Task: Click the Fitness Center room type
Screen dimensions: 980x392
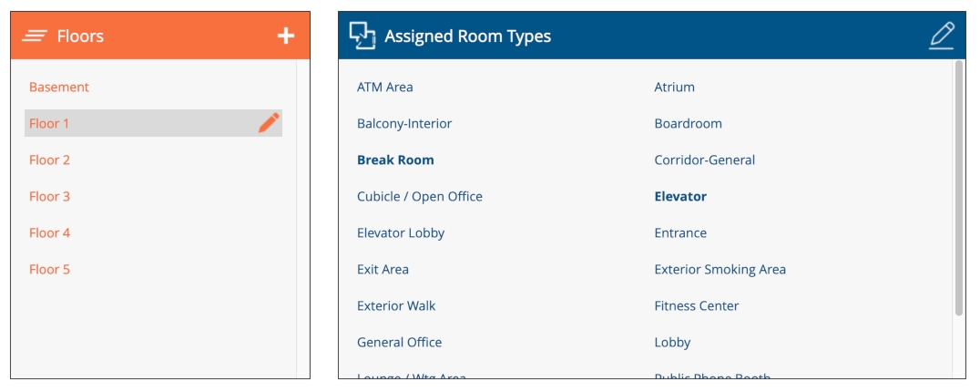Action: (x=696, y=306)
